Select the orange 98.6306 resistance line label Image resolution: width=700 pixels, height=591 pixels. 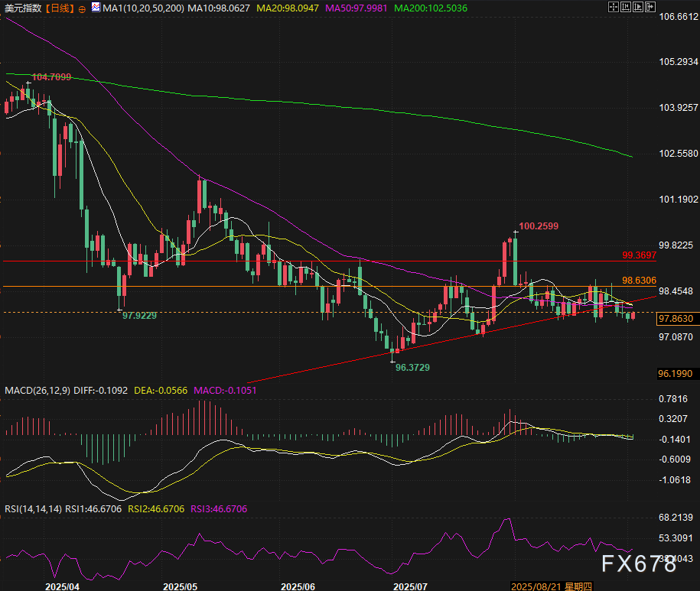click(640, 280)
